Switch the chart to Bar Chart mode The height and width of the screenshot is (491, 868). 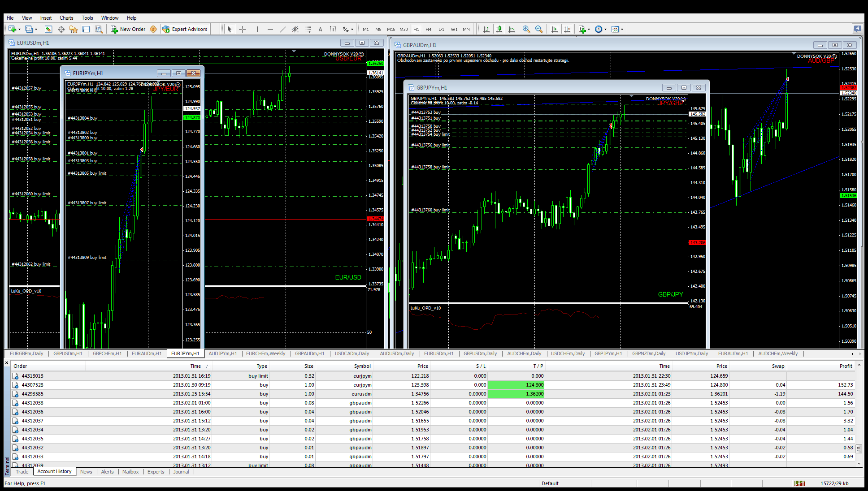coord(486,29)
